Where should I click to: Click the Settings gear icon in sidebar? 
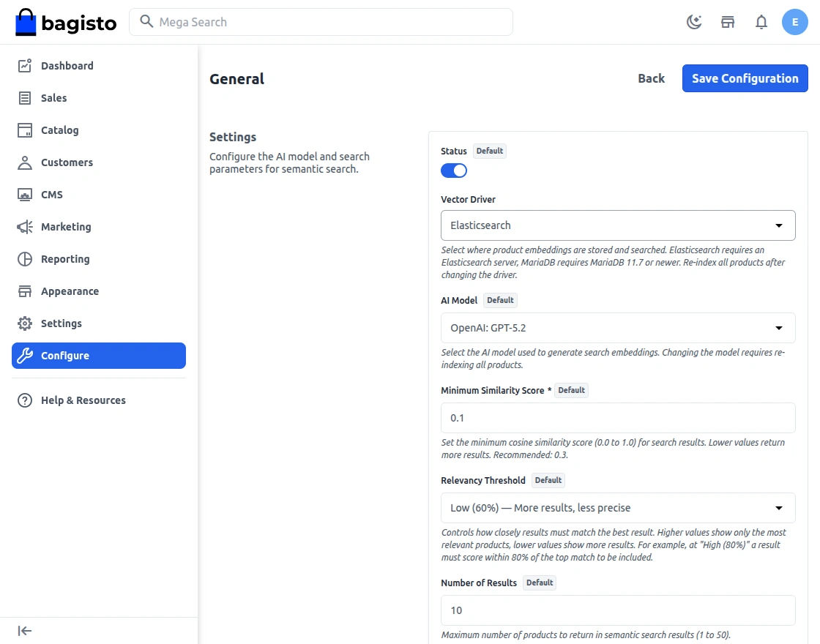25,323
